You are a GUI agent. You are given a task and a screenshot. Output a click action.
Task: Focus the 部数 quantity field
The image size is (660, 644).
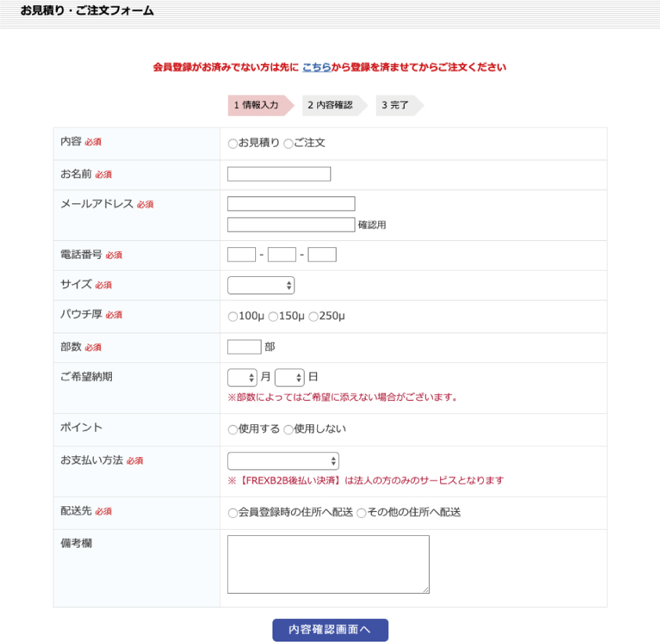[x=244, y=347]
